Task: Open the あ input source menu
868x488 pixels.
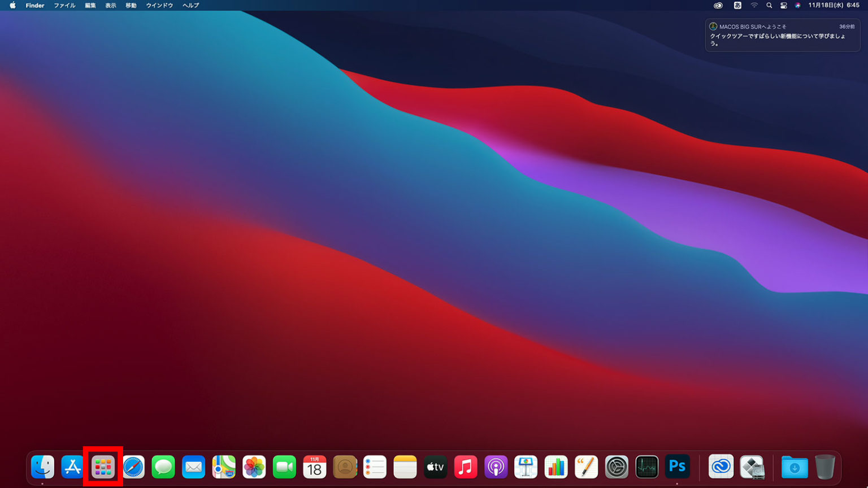Action: tap(737, 5)
